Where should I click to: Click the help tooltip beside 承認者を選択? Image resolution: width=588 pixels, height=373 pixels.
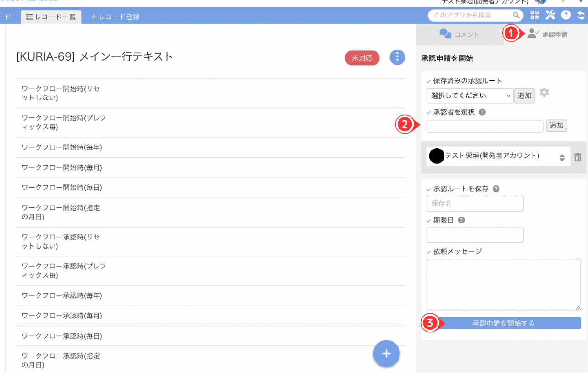coord(482,111)
